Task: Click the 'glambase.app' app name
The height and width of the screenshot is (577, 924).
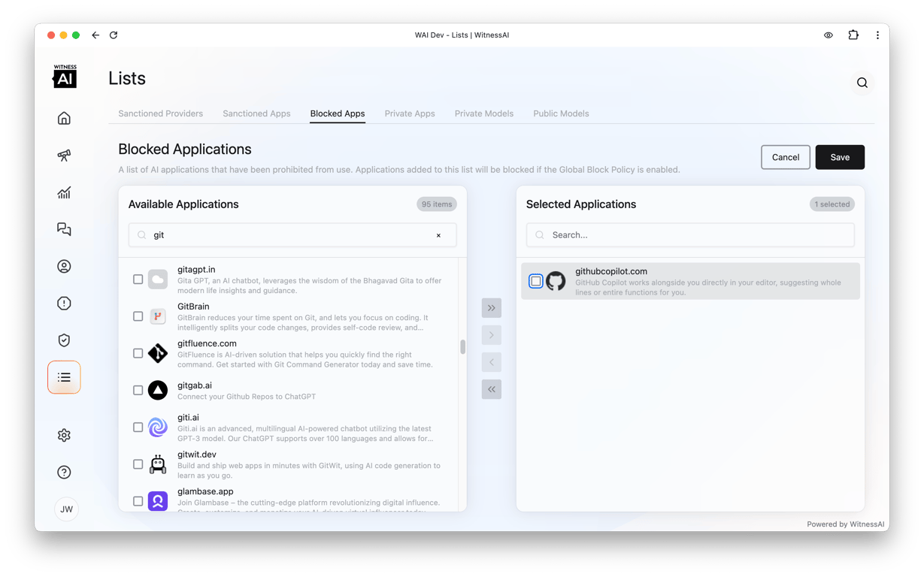Action: [x=205, y=491]
